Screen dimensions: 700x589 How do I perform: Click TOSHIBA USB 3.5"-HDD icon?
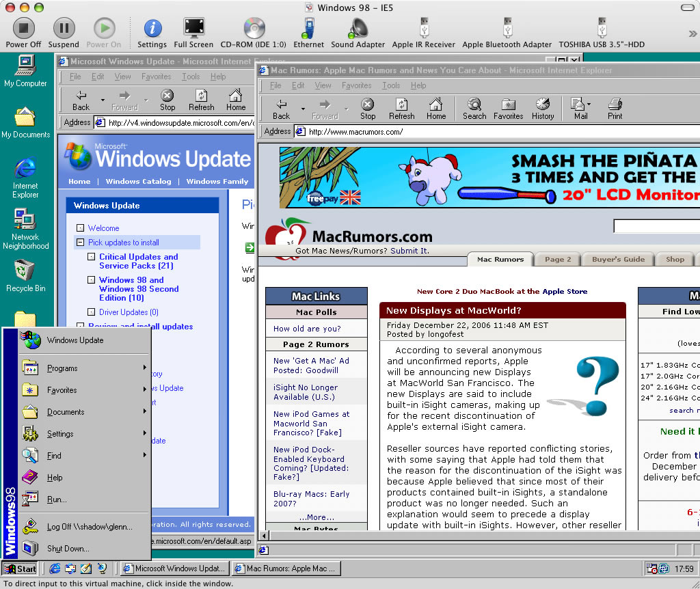(602, 33)
